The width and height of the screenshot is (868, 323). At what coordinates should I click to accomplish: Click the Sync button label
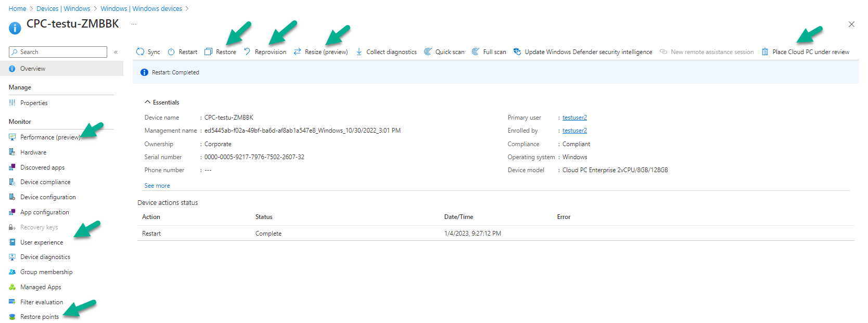[154, 52]
